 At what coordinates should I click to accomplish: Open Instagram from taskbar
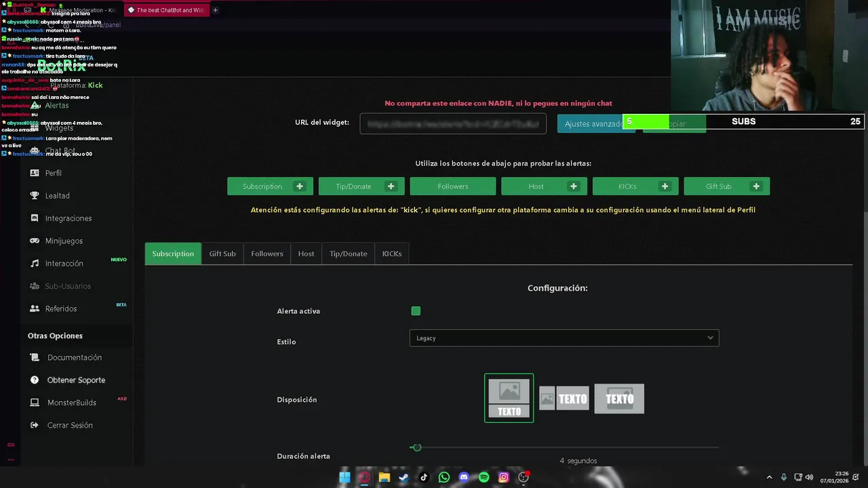coord(504,477)
